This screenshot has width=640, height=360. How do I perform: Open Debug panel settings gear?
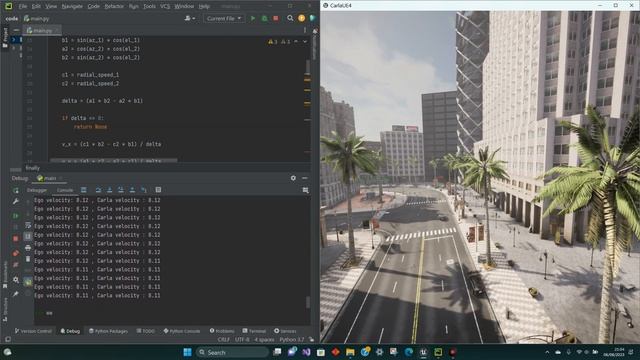click(293, 178)
